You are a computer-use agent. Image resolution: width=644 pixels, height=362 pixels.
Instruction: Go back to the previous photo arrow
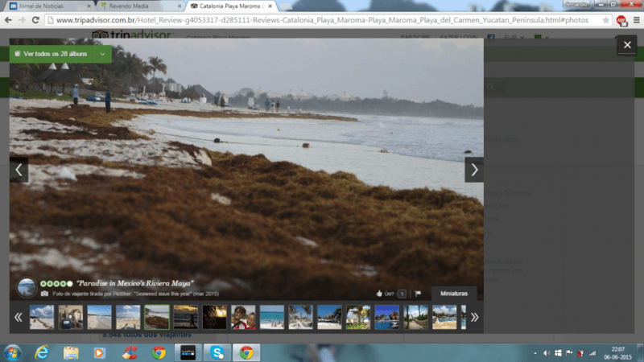click(19, 170)
